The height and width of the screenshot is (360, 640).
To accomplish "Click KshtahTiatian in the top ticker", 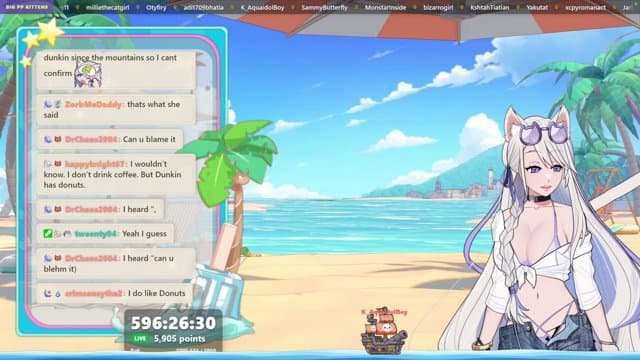I will pos(489,7).
